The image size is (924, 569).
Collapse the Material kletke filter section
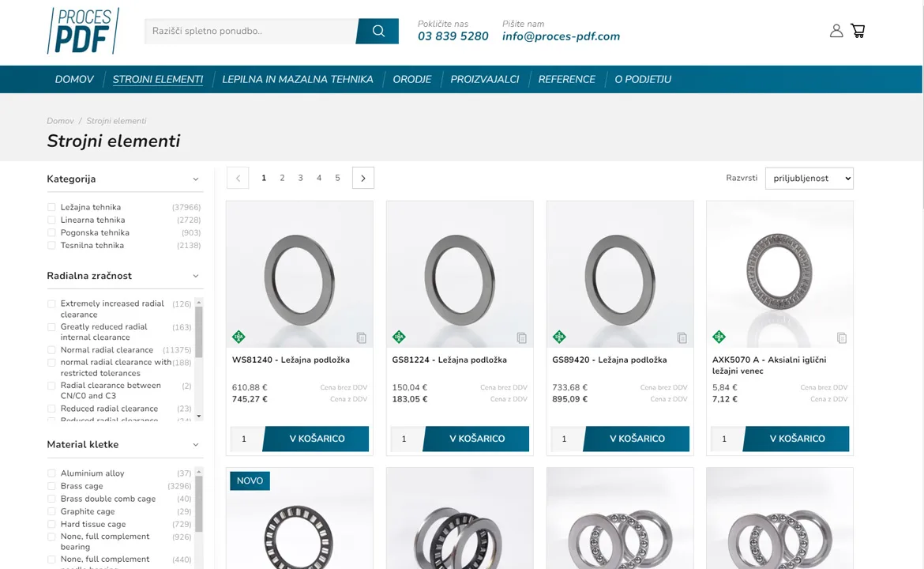(196, 445)
